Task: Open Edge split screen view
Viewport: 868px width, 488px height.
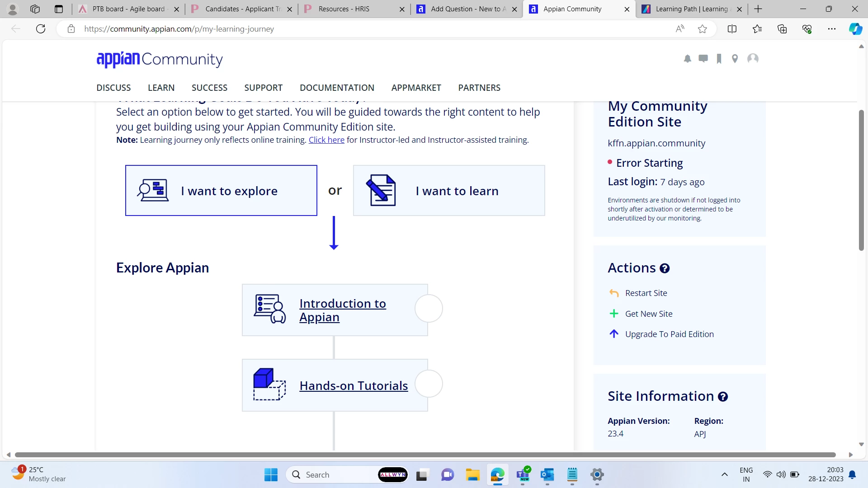Action: tap(732, 29)
